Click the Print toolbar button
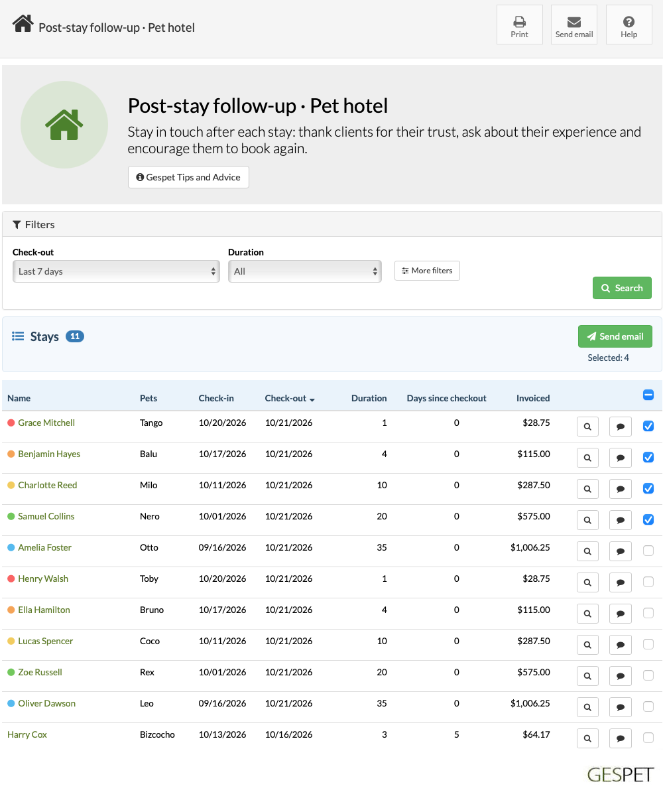 [x=520, y=25]
